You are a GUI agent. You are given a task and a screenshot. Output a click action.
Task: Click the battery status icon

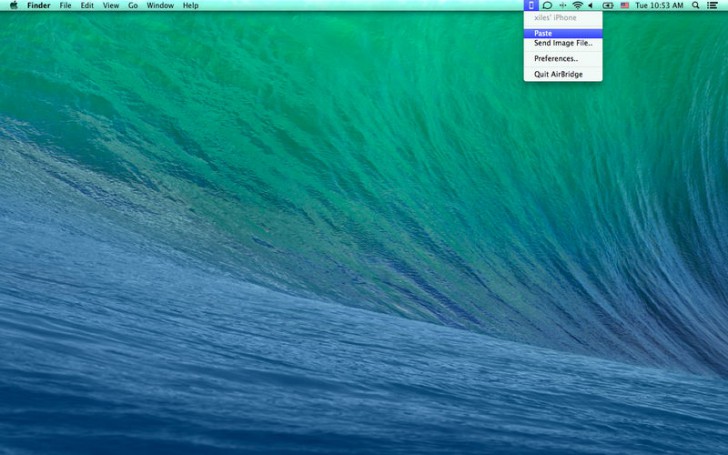click(x=608, y=6)
